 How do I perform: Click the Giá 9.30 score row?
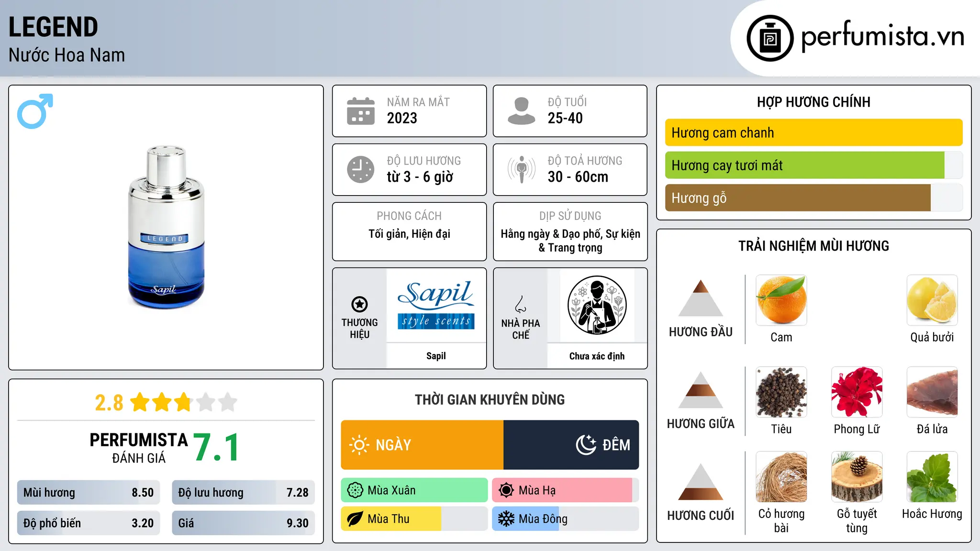click(243, 523)
